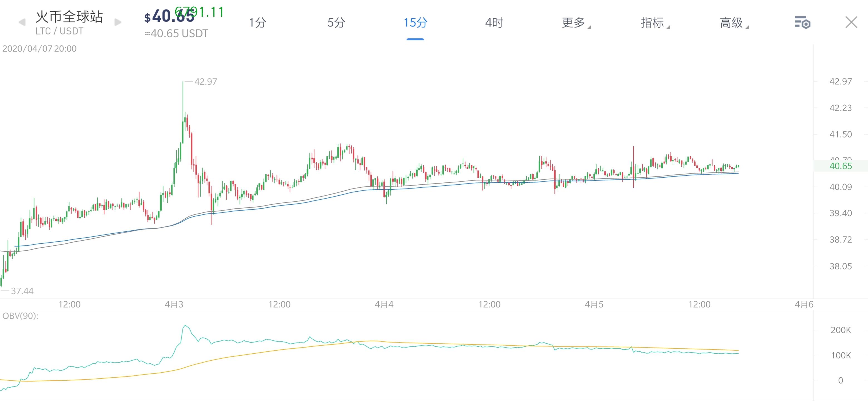Switch to 1分 interval
This screenshot has width=868, height=401.
tap(257, 23)
